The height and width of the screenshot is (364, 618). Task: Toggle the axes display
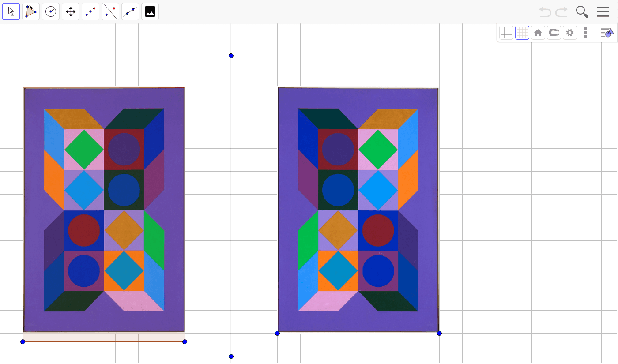point(506,33)
